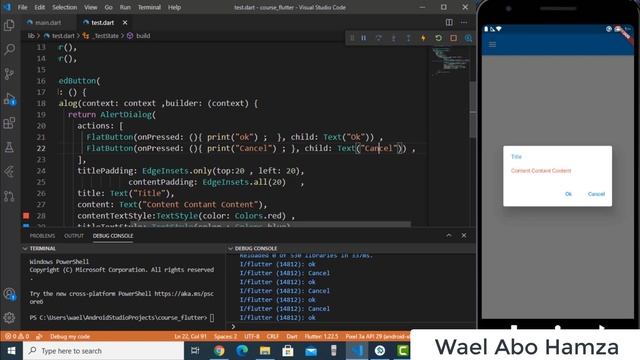Click errors and warnings count in status bar
This screenshot has width=640, height=360.
(17, 336)
